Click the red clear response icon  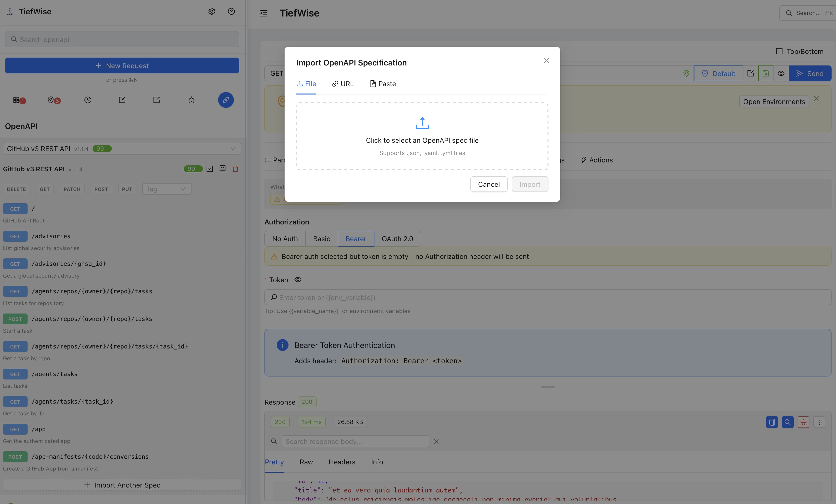(803, 422)
